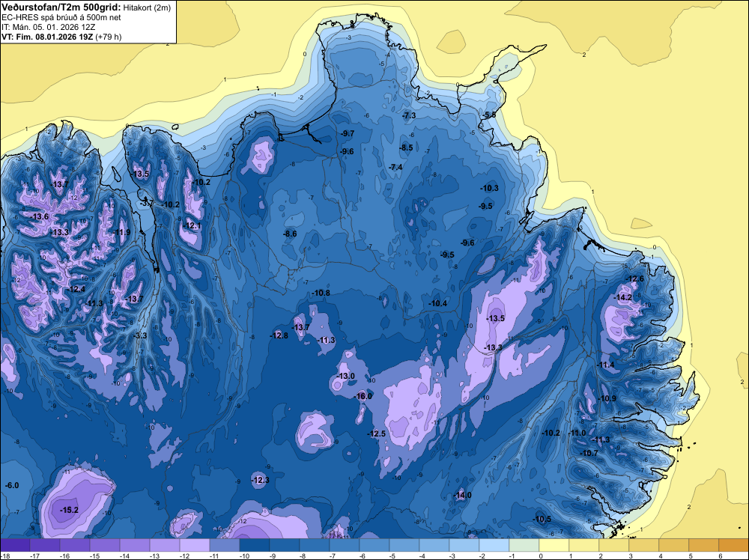
Task: Pick the legend swatch between 0 and 1
Action: tap(554, 545)
